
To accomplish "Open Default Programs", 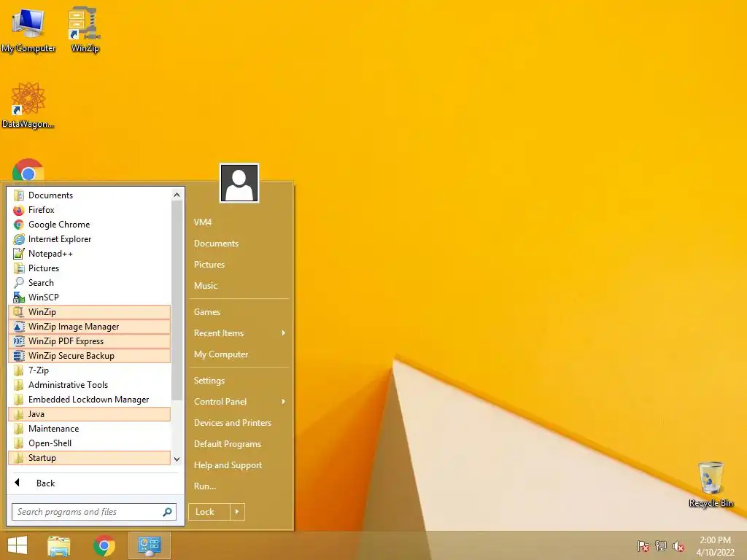I will coord(239,444).
